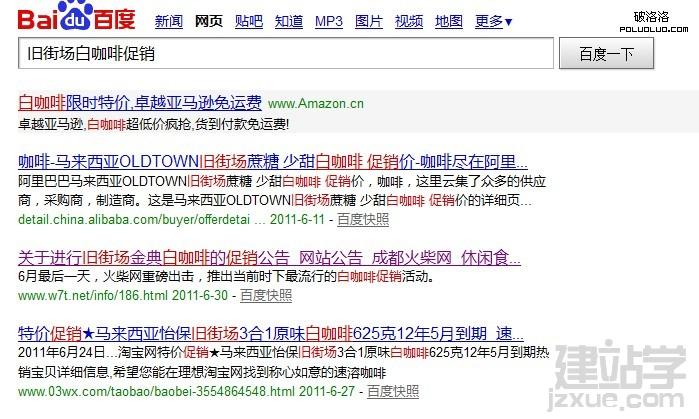The width and height of the screenshot is (699, 419).
Task: Click the www.w7t.net/info/186.html URL text
Action: (x=93, y=295)
